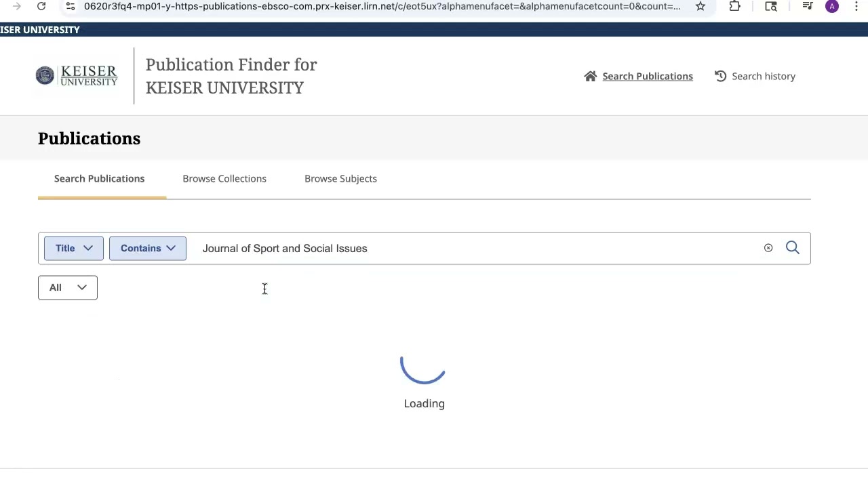Open the purple profile avatar

coord(832,6)
